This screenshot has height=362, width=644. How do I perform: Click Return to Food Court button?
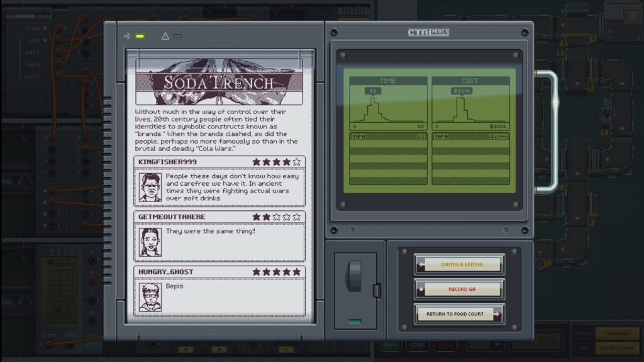(x=459, y=314)
